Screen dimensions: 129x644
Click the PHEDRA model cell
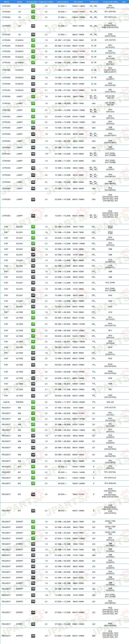coord(19,402)
